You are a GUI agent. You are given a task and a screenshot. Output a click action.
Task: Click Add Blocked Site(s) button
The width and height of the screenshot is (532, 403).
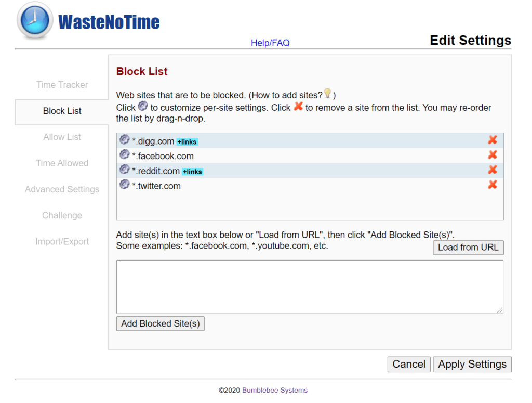161,323
